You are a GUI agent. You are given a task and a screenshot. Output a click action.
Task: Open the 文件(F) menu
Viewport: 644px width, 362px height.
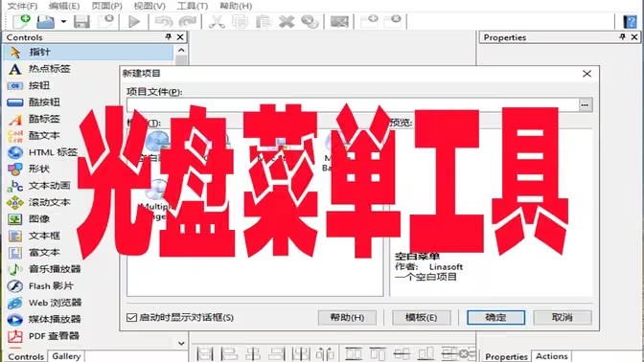click(23, 6)
